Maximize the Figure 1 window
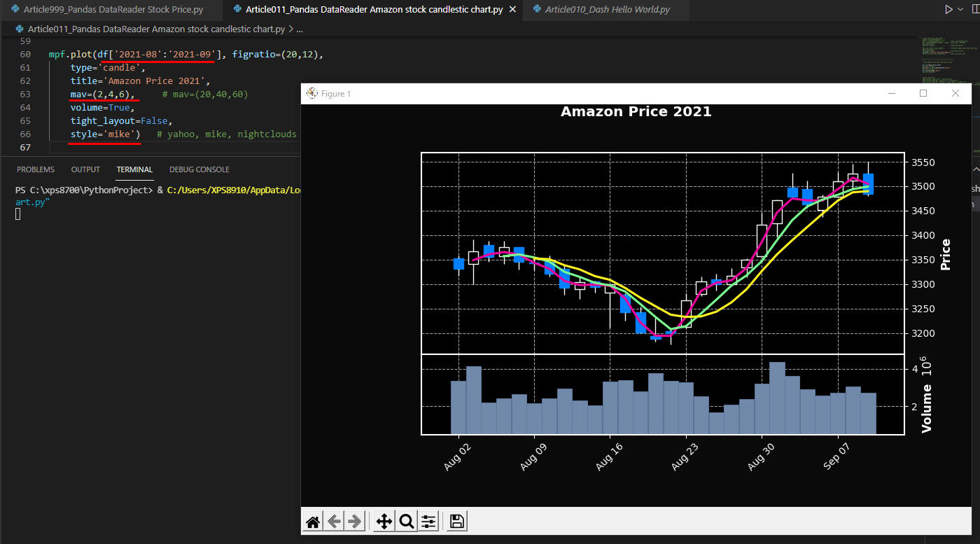This screenshot has height=544, width=980. [923, 93]
